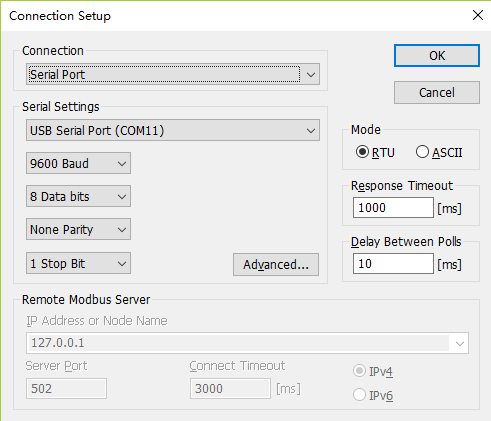Click the Server Port field showing 502
The width and height of the screenshot is (491, 421).
click(66, 388)
